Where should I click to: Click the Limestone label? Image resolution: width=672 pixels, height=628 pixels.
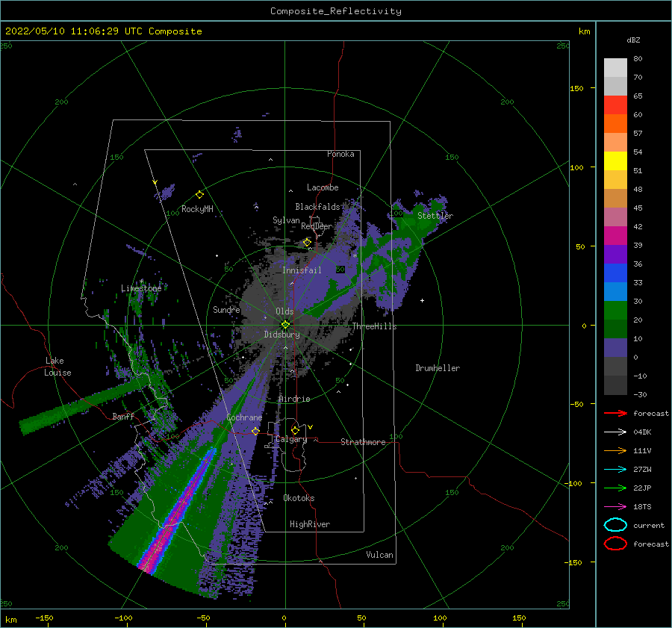(141, 288)
